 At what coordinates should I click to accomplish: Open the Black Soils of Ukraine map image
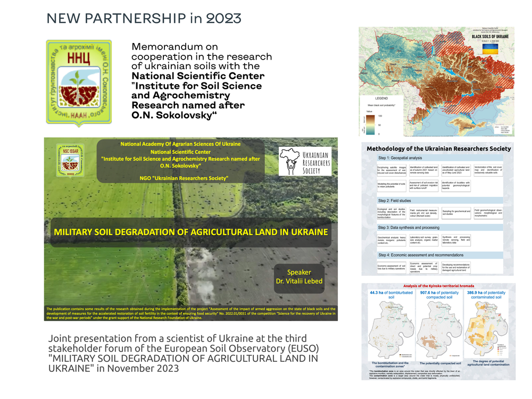[x=437, y=81]
